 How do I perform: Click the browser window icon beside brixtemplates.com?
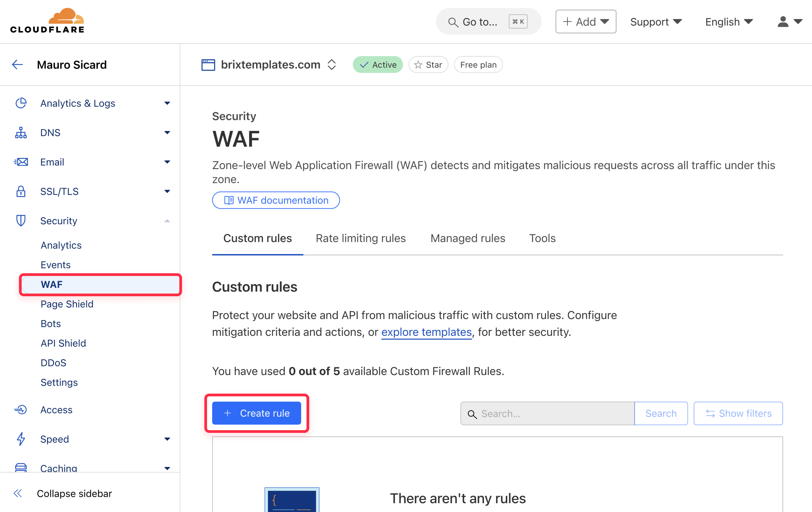(x=208, y=65)
